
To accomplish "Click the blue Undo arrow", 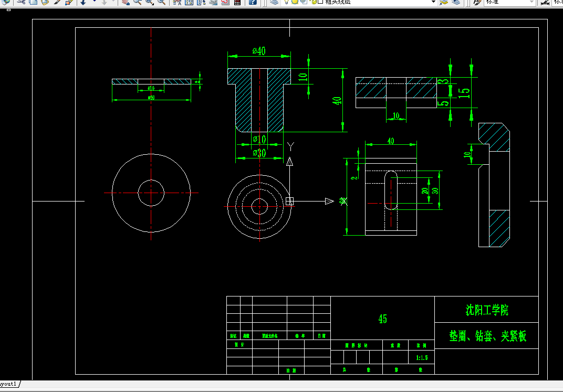I will click(x=84, y=2).
